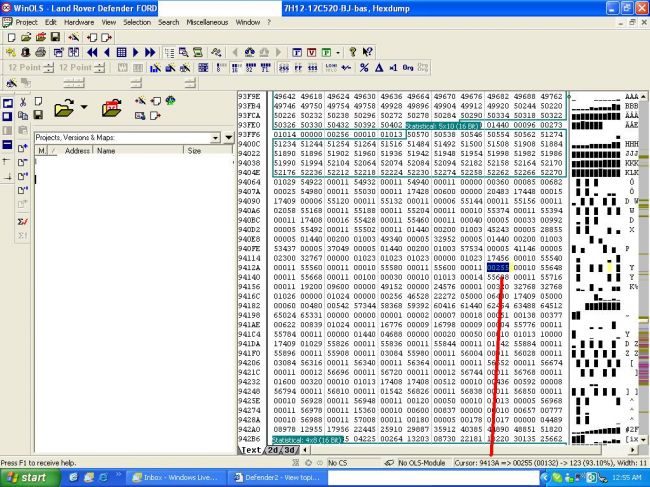Toggle sign plus/minus display

pos(346,68)
